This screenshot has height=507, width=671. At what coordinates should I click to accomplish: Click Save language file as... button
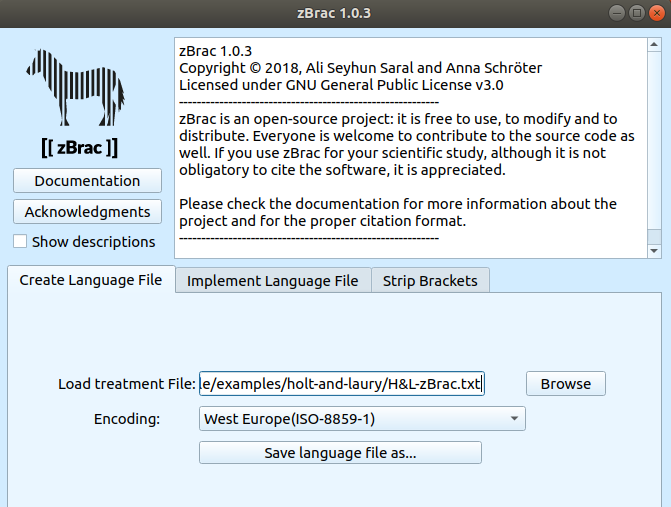click(340, 453)
